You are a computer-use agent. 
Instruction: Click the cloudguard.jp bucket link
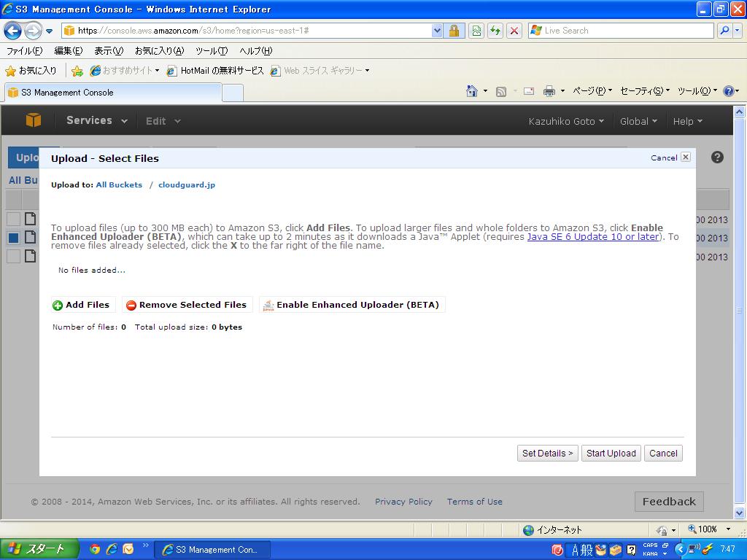(x=187, y=184)
